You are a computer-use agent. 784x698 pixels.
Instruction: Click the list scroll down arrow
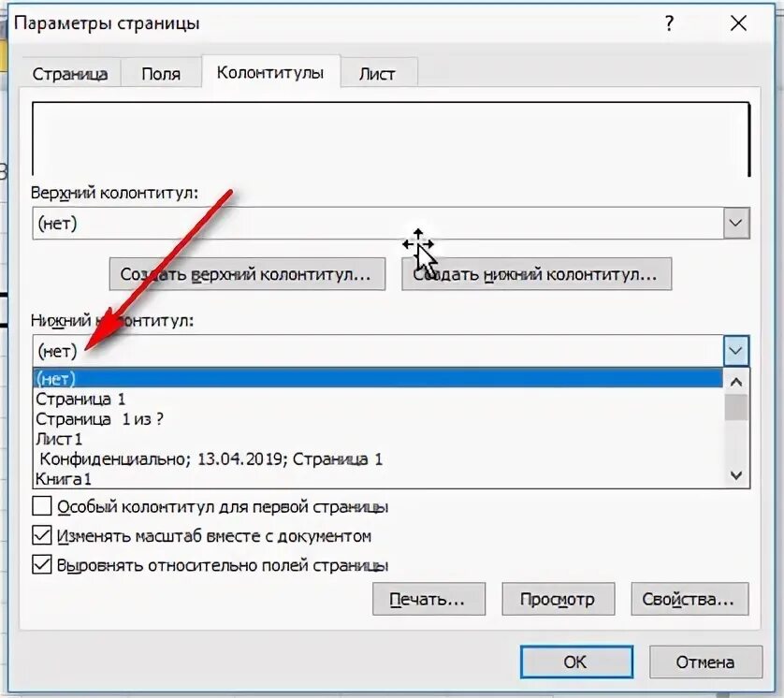point(736,475)
